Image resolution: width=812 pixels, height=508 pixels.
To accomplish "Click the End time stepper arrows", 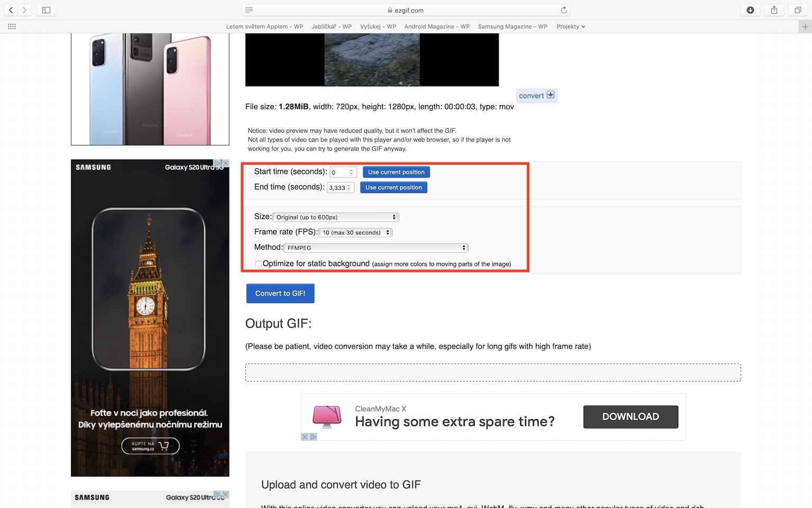I will click(x=348, y=188).
